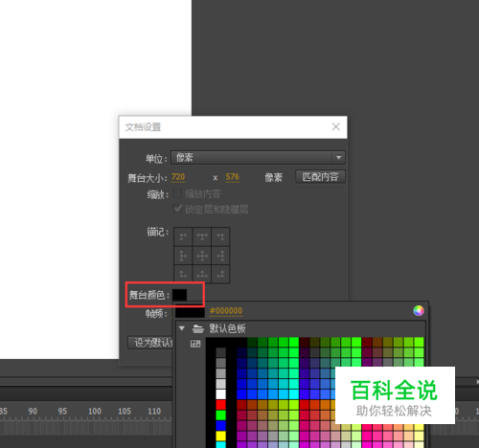479x448 pixels.
Task: Select the bottom-right anchor point
Action: coord(220,274)
